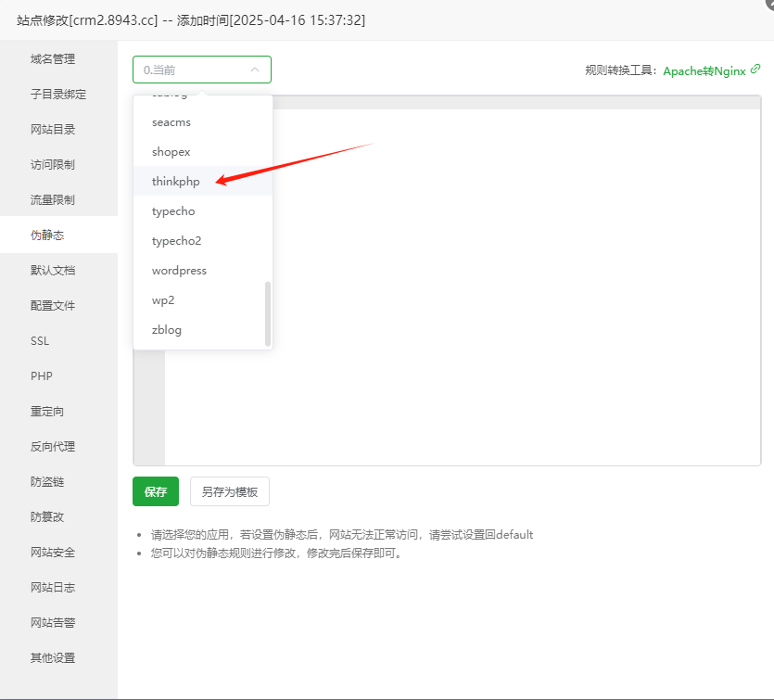Click the dropdown list scrollbar
The image size is (774, 700).
tap(268, 313)
